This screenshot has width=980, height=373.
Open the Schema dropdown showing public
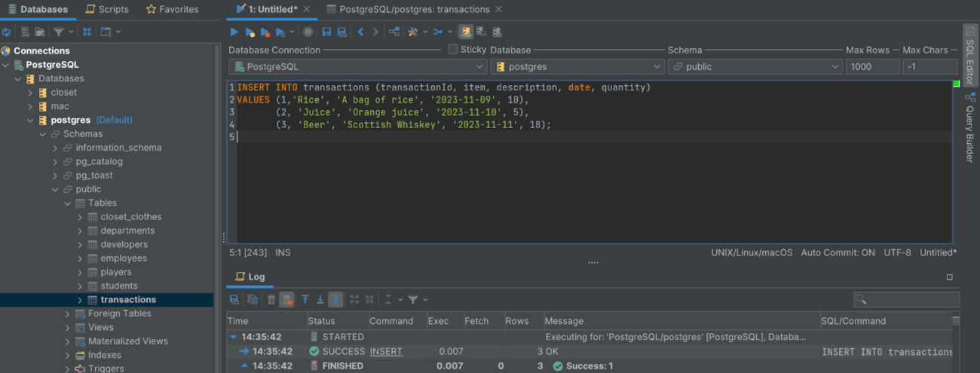click(755, 66)
